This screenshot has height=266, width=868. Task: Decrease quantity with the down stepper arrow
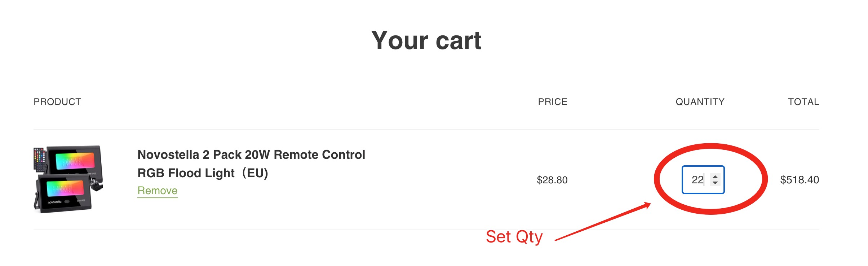715,183
